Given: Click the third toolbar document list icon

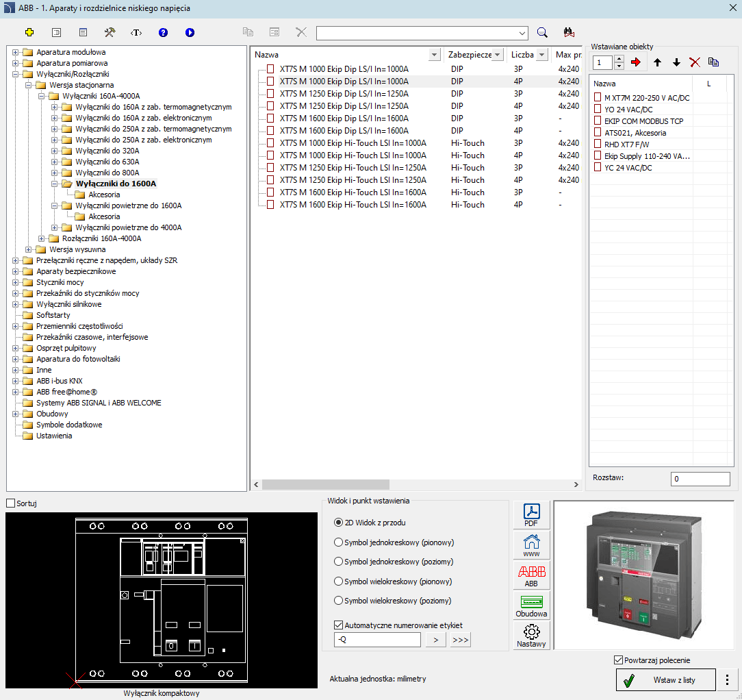Looking at the screenshot, I should pos(83,32).
